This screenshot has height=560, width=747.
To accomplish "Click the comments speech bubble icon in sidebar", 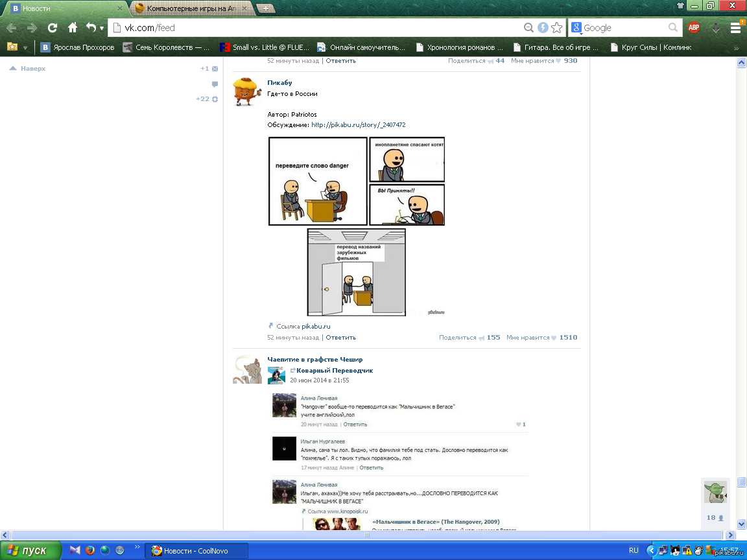I will click(215, 84).
